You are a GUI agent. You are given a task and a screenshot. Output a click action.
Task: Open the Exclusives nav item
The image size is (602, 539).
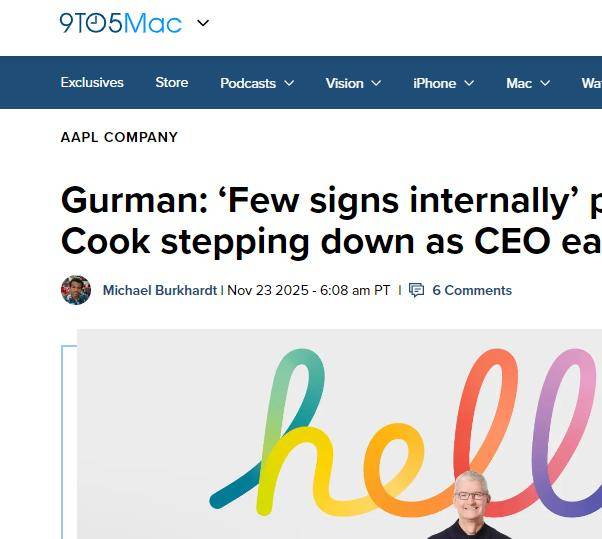92,83
